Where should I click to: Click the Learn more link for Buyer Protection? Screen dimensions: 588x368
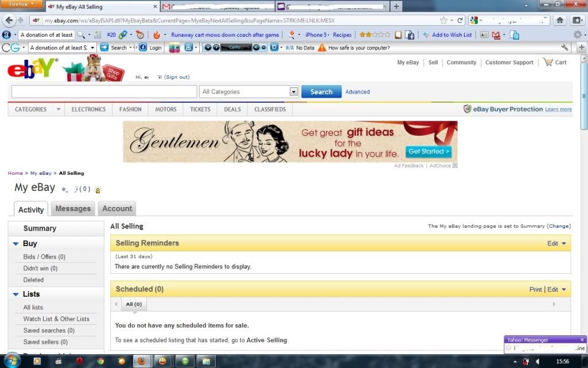pos(558,109)
